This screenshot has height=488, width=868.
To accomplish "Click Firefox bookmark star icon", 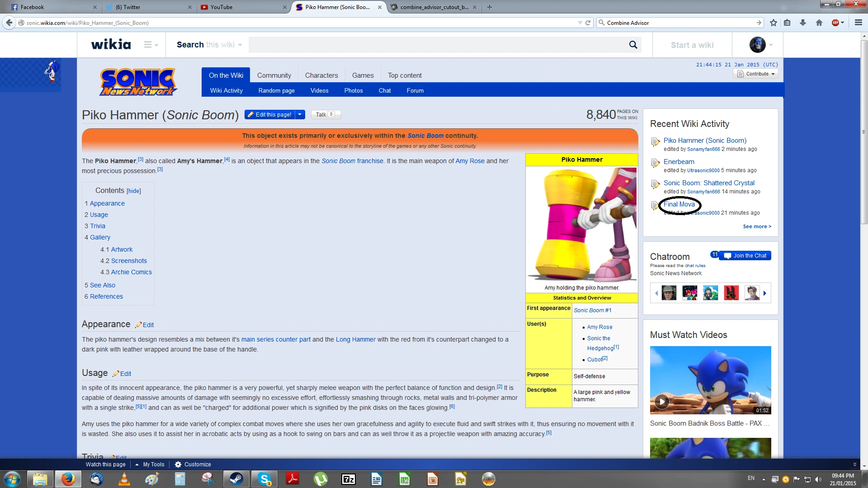I will (x=774, y=23).
